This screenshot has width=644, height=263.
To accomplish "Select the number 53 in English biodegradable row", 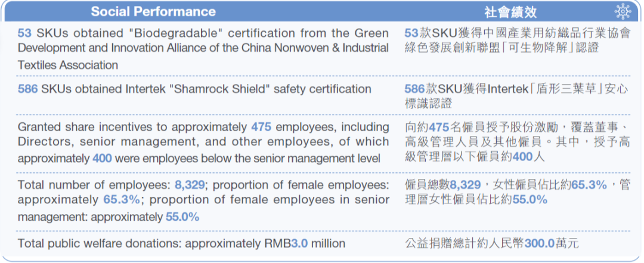I will point(24,33).
